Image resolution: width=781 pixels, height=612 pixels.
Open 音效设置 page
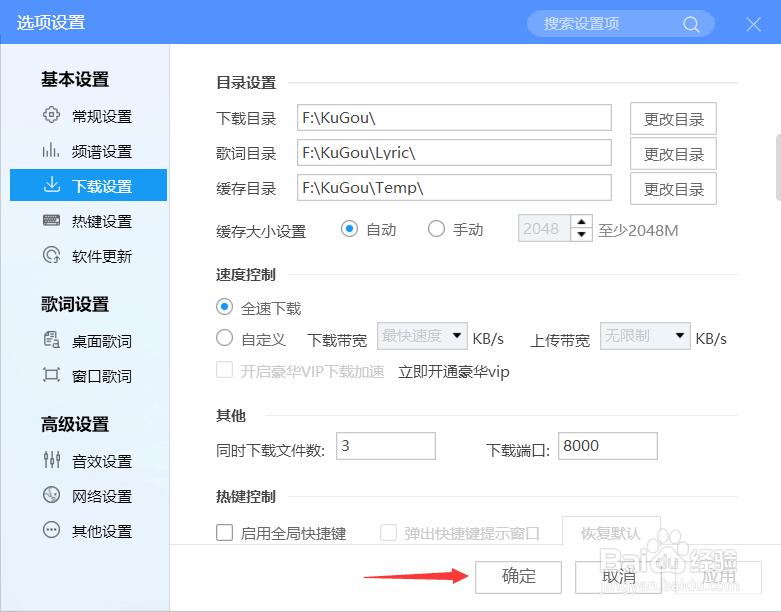[89, 461]
